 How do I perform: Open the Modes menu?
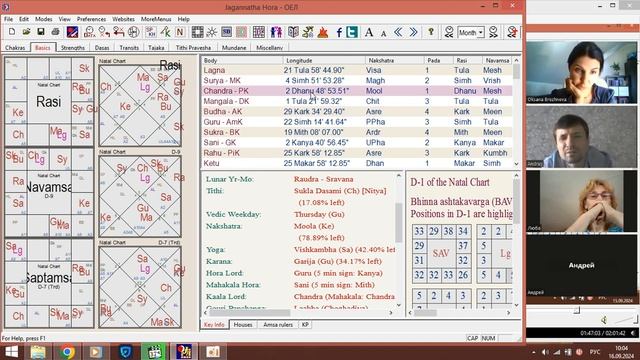[43, 19]
